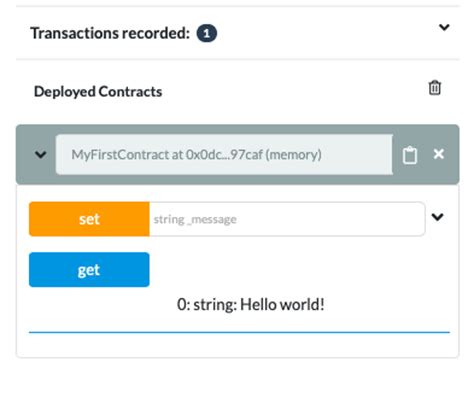The width and height of the screenshot is (474, 397).
Task: Clear deployed contracts with trash icon
Action: [435, 88]
